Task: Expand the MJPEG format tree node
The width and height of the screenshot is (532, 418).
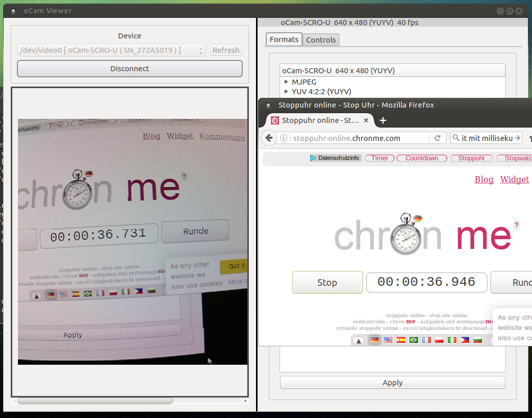Action: [x=286, y=82]
